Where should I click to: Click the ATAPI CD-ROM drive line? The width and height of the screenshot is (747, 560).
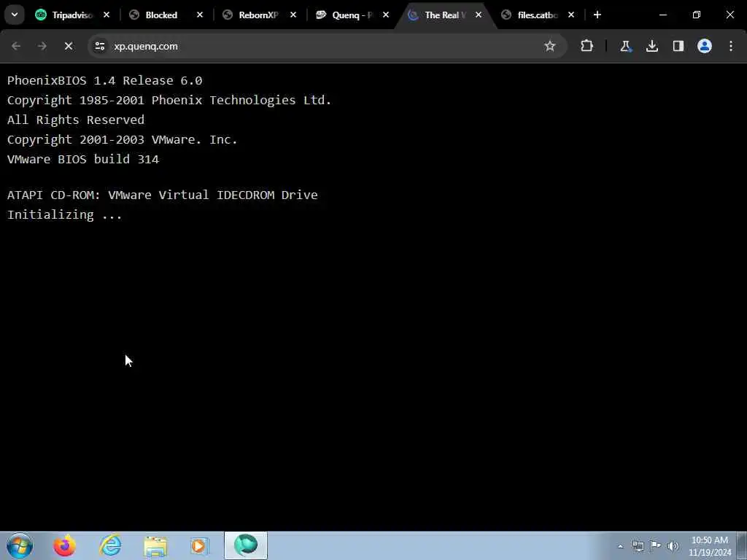pyautogui.click(x=163, y=195)
